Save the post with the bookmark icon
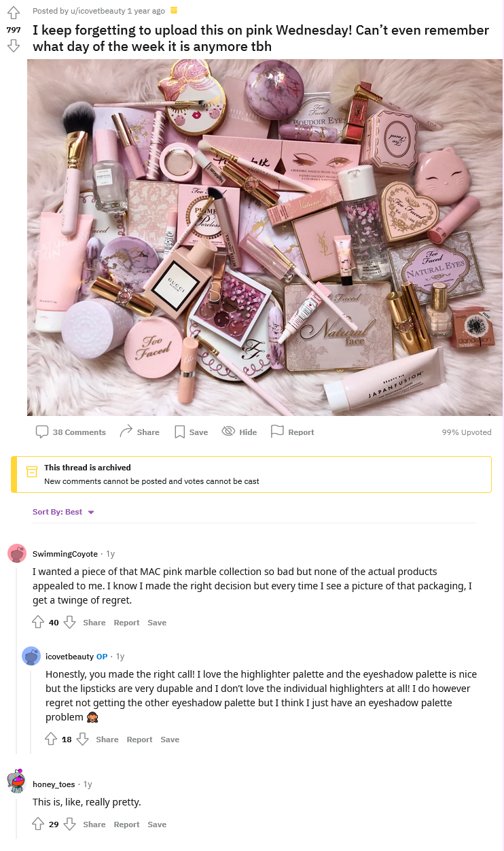 pos(191,432)
